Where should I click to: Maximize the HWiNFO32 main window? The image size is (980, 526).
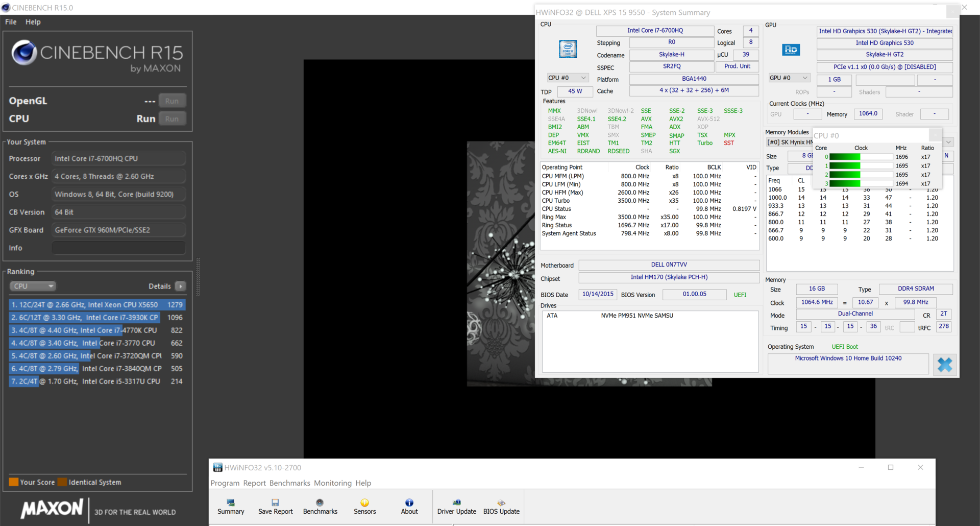(891, 467)
